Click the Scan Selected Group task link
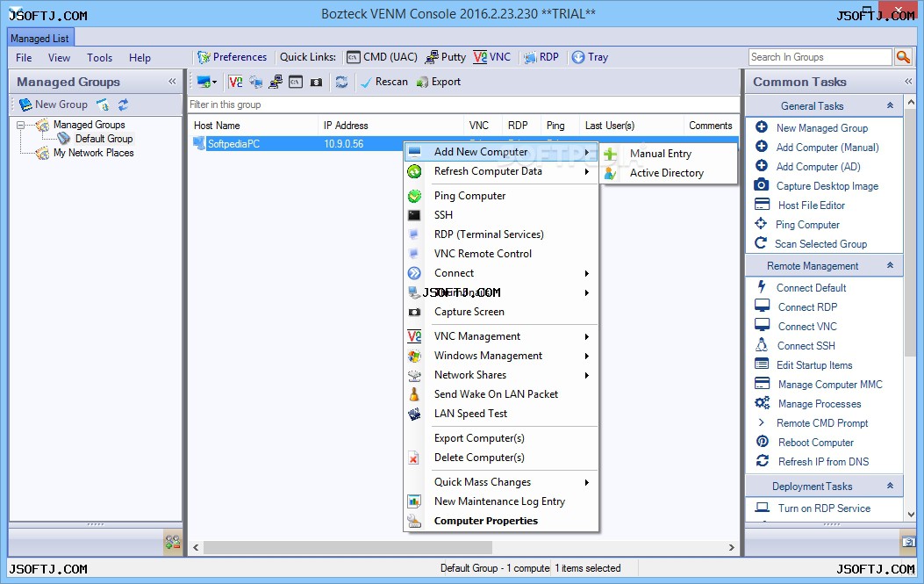This screenshot has height=584, width=924. (x=820, y=243)
